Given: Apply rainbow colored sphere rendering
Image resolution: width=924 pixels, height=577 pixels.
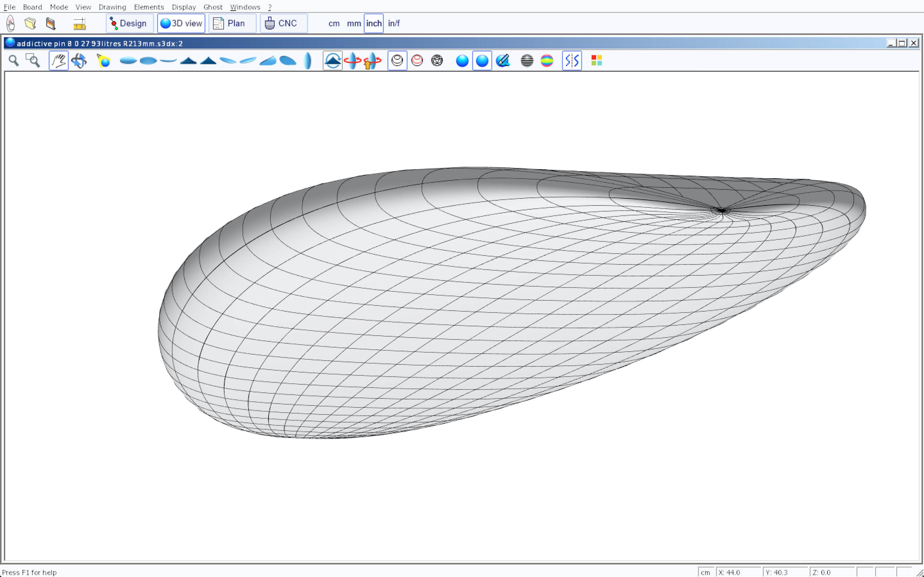Looking at the screenshot, I should (547, 61).
